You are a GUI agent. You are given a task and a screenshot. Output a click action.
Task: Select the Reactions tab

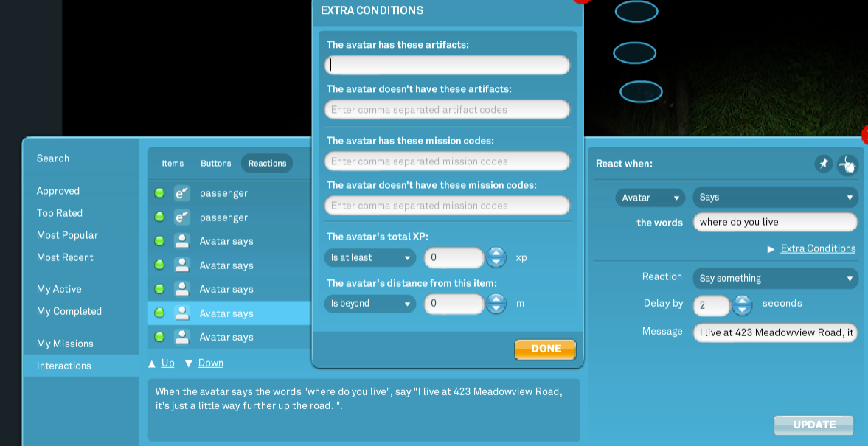click(x=267, y=163)
